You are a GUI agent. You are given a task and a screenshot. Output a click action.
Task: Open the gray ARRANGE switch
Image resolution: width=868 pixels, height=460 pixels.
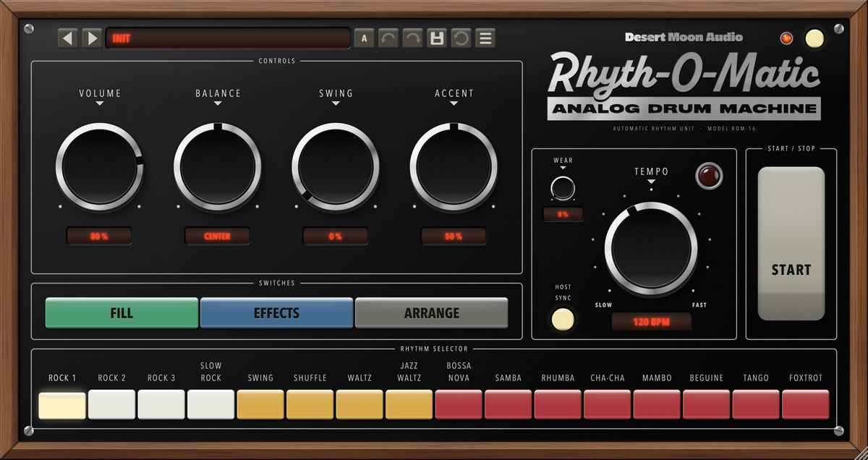tap(431, 313)
